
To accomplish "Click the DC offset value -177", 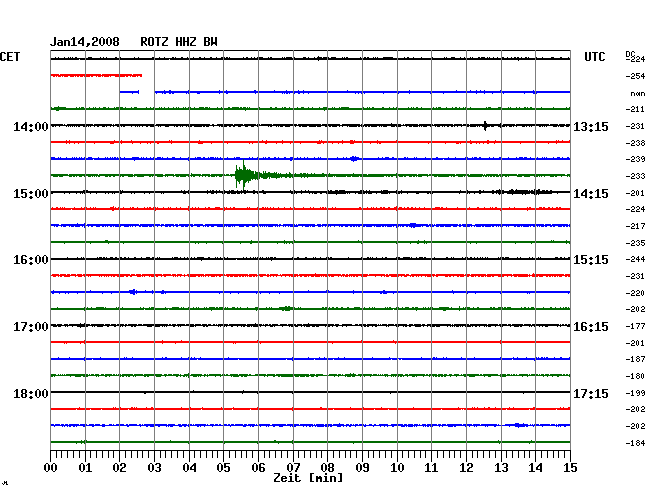I will (x=635, y=327).
